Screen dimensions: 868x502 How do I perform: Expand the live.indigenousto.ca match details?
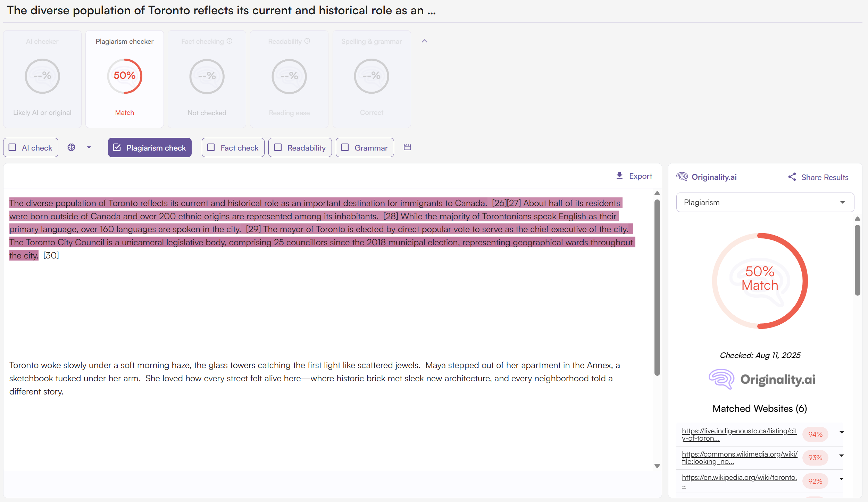842,432
